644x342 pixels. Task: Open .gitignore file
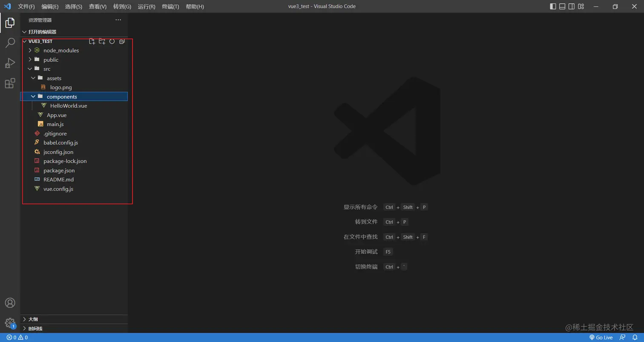74,133
